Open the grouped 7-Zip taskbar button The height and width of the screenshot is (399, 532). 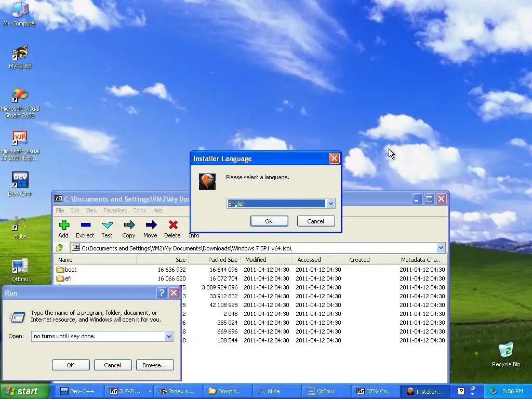pos(129,392)
